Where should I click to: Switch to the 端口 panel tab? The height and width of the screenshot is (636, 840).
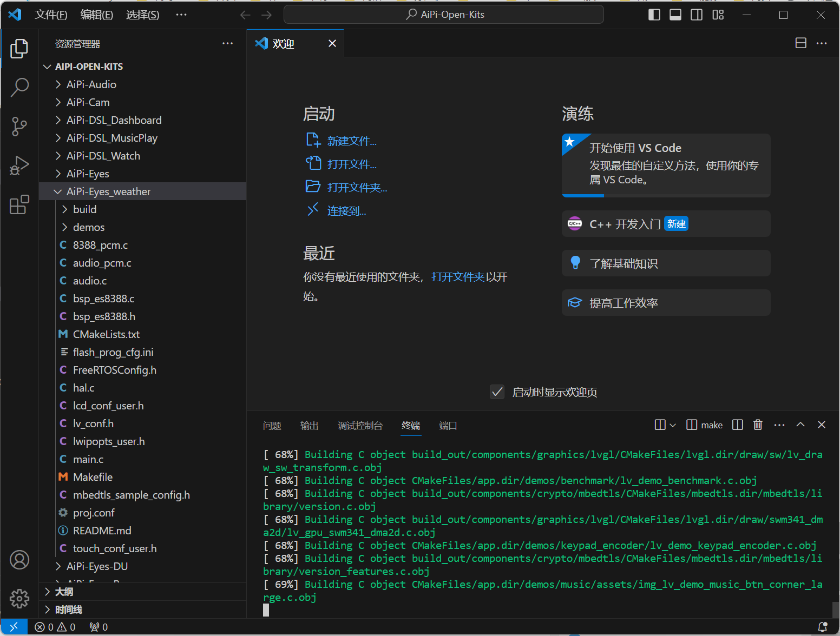(448, 426)
